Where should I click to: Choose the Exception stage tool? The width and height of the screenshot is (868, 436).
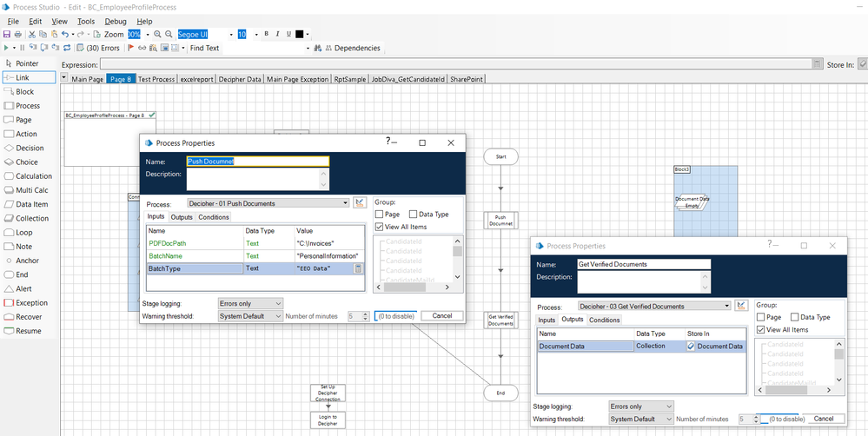[31, 303]
